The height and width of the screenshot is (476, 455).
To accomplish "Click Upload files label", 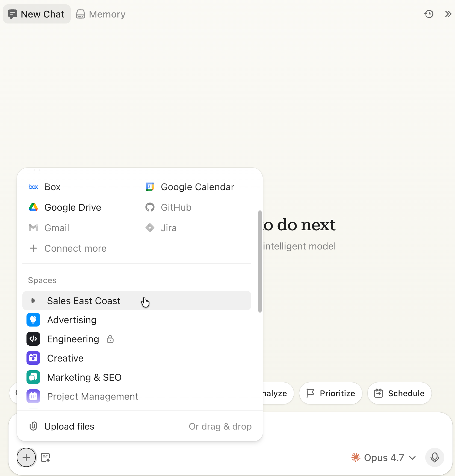I will tap(69, 426).
